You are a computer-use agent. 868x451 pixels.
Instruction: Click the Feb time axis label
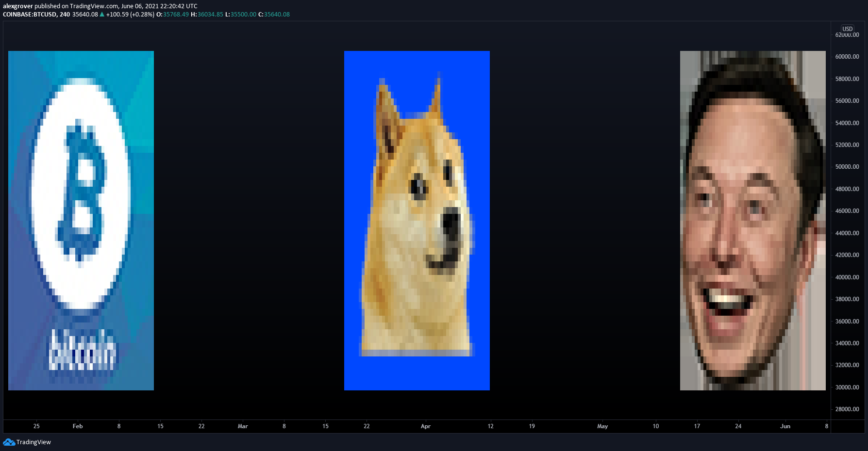78,426
